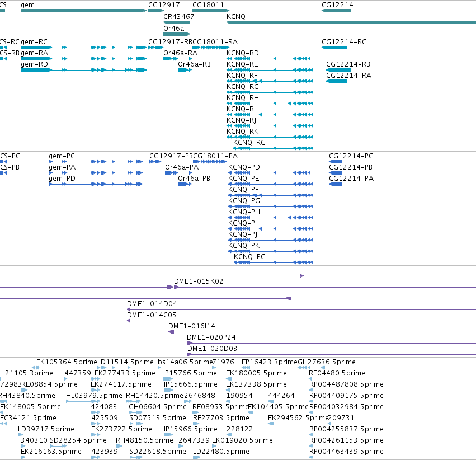Select protein gem-PA

tap(96, 173)
